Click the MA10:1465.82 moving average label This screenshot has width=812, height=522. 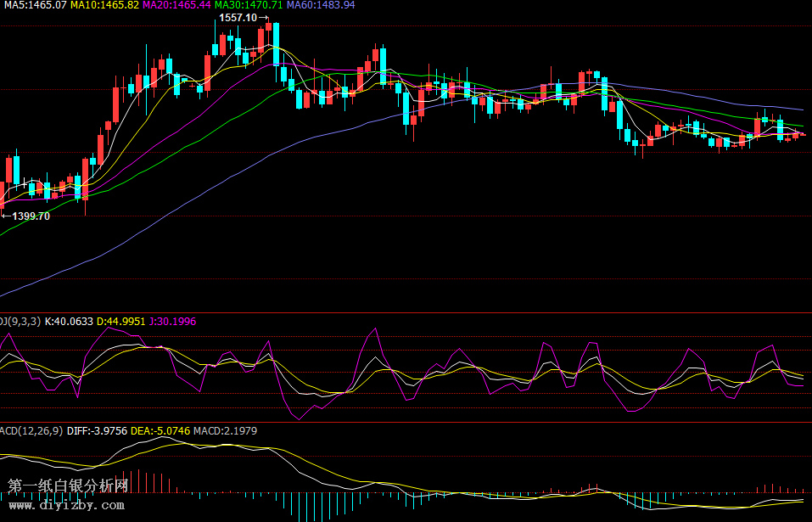(105, 5)
